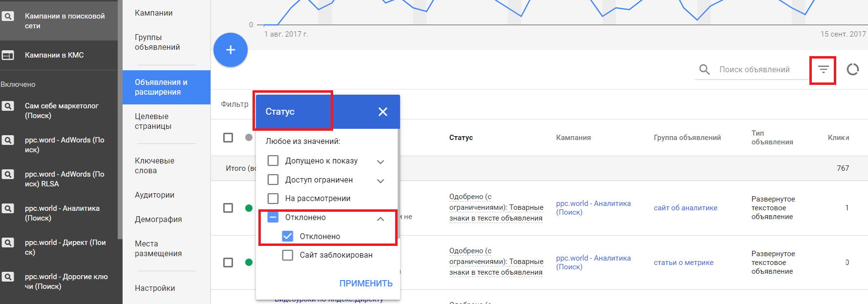Uncheck the nested Отклонено checkbox
This screenshot has width=868, height=304.
pyautogui.click(x=288, y=236)
